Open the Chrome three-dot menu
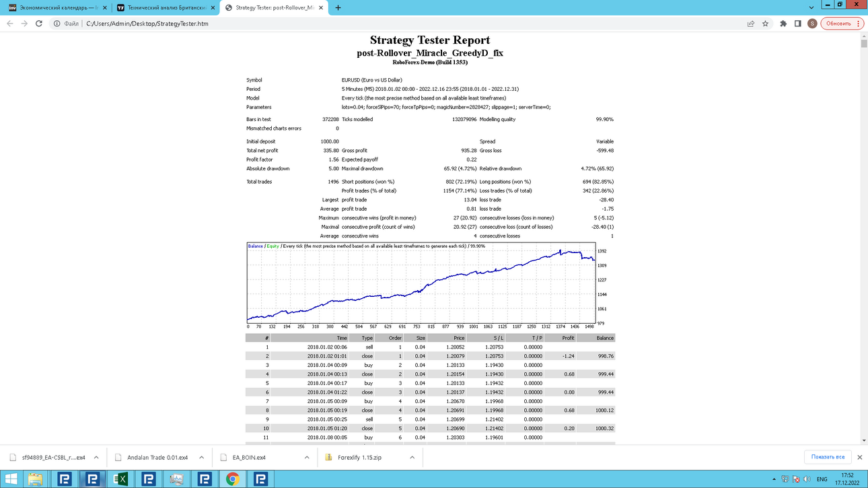The width and height of the screenshot is (868, 488). click(x=859, y=24)
